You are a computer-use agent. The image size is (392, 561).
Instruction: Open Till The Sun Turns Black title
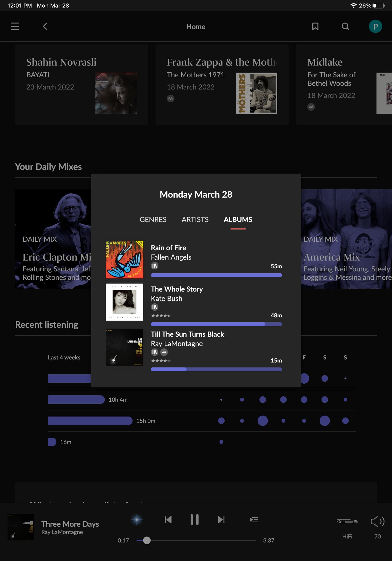[x=188, y=334]
